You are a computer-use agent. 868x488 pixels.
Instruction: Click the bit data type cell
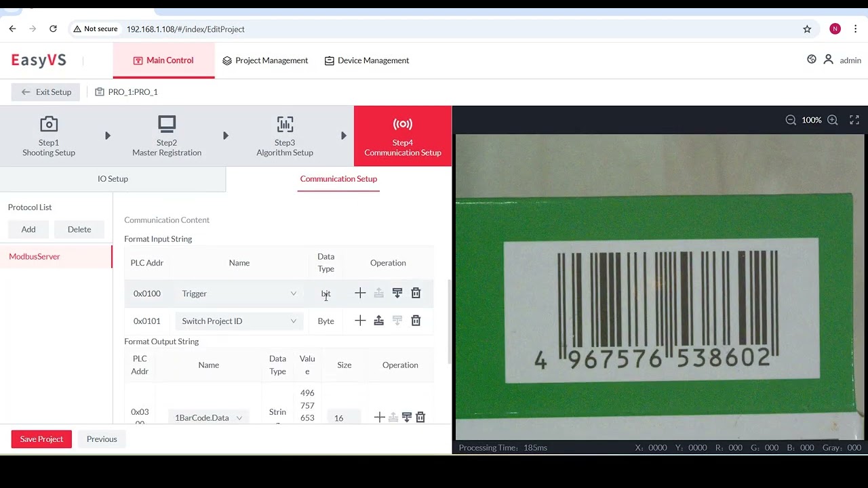(326, 293)
